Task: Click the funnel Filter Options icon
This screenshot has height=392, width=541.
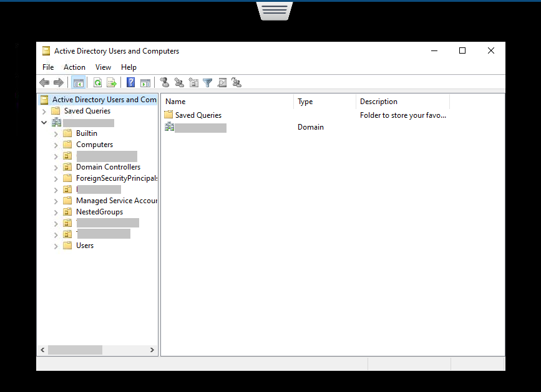Action: 208,82
